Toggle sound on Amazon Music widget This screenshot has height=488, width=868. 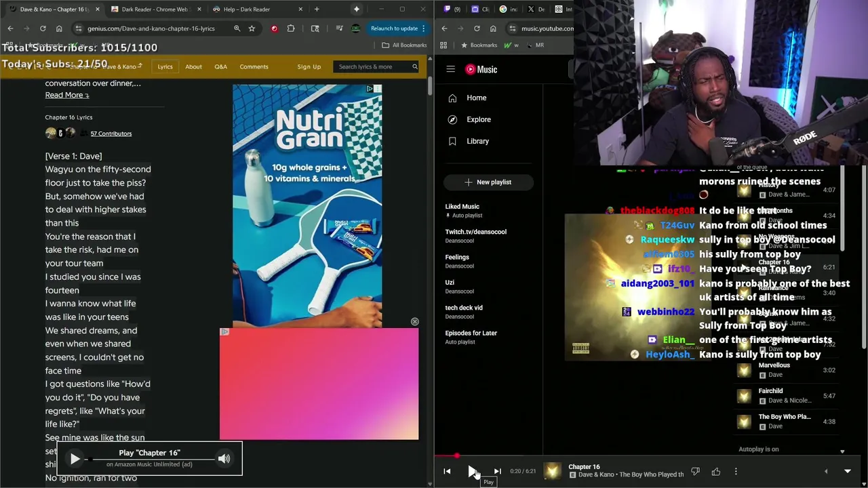coord(224,459)
